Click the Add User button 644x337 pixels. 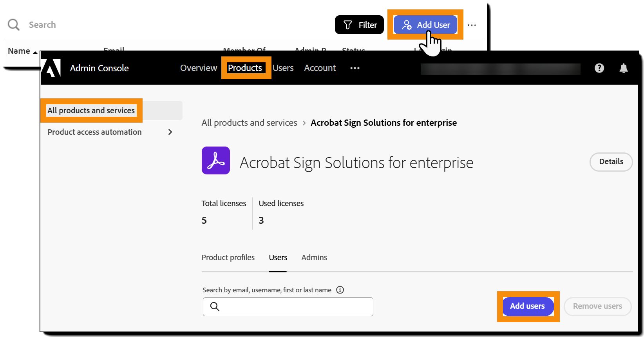click(x=425, y=25)
